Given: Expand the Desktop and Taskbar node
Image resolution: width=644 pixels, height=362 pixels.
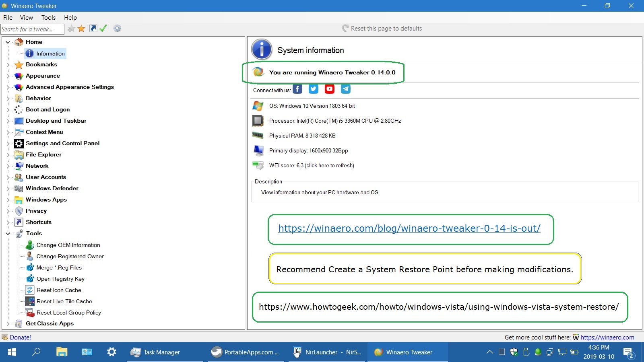Looking at the screenshot, I should pyautogui.click(x=8, y=121).
